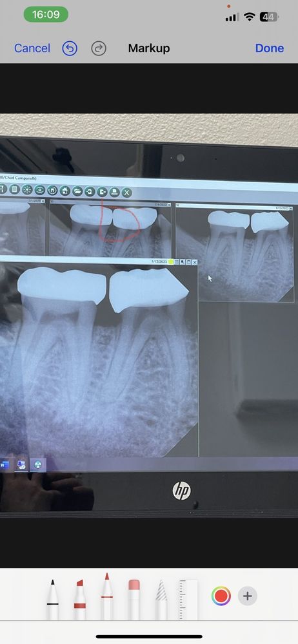This screenshot has width=298, height=644.
Task: Tap Cancel in the Markup header
Action: (32, 48)
